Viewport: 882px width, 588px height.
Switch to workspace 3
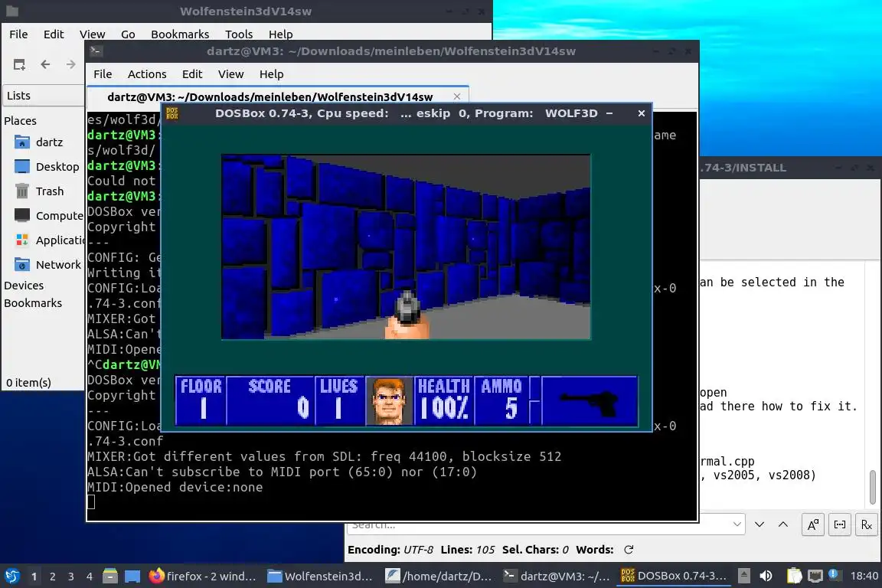[71, 577]
